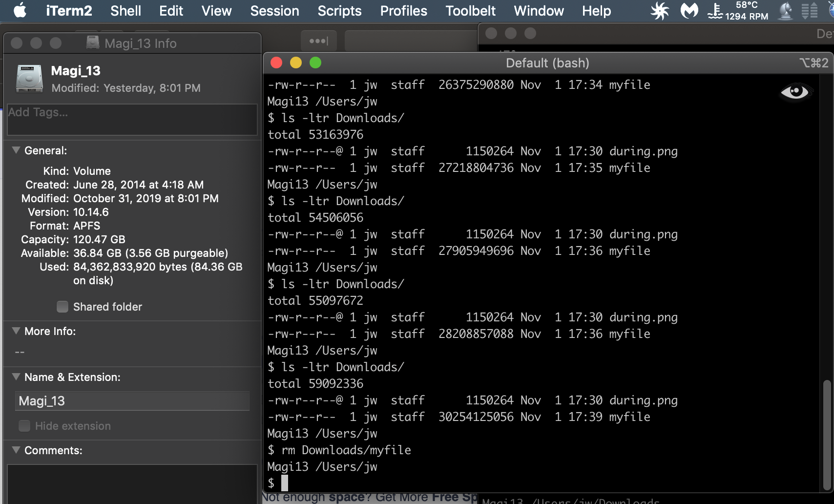Click the Magi_13 name text field
This screenshot has height=504, width=834.
click(132, 401)
